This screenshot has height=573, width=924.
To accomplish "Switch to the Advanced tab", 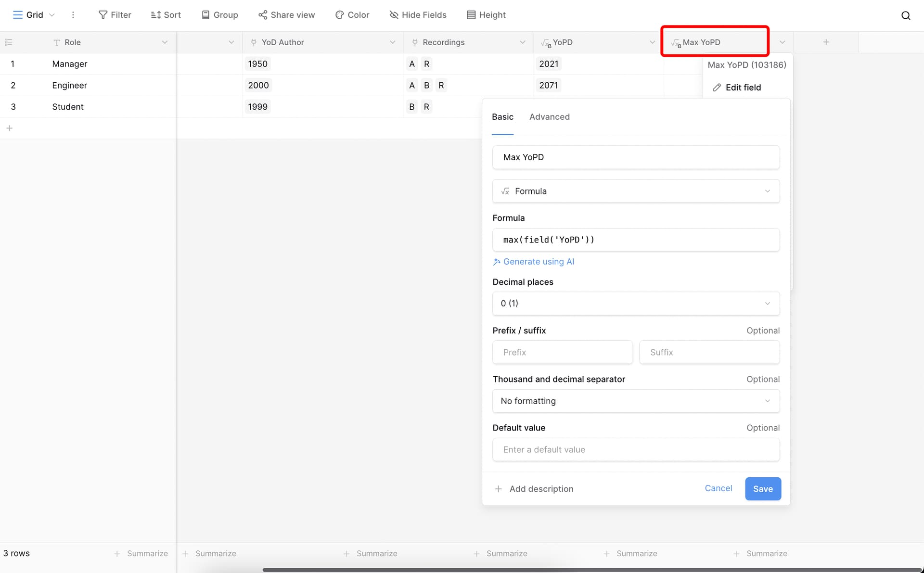I will (x=549, y=117).
